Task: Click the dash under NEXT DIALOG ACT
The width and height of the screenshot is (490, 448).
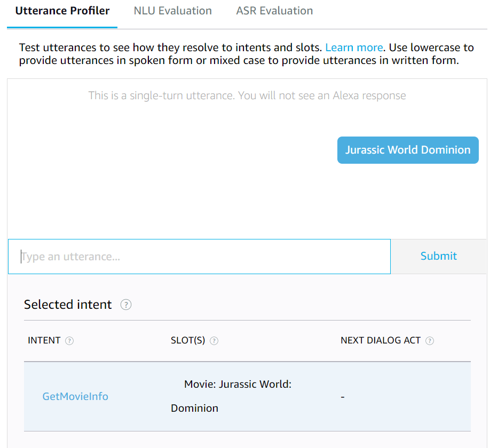Action: click(343, 396)
